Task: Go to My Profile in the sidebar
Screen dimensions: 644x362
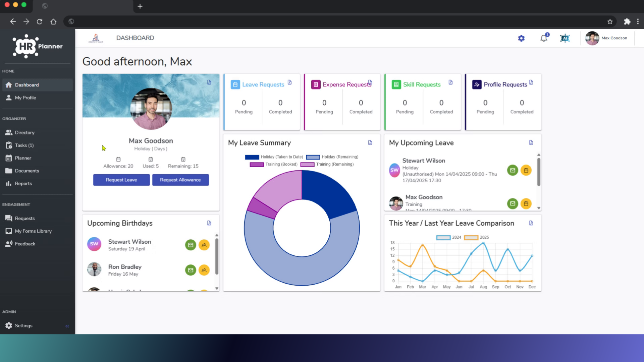Action: point(37,98)
